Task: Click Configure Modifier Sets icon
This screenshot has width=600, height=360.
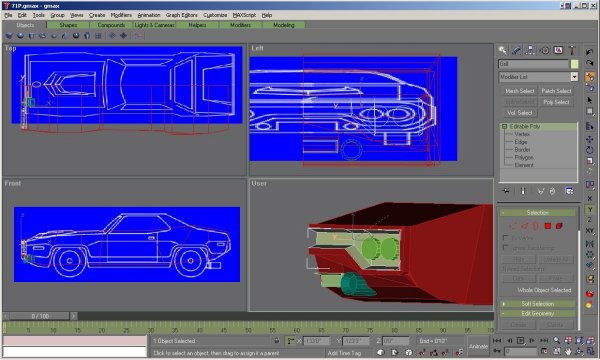Action: 569,191
